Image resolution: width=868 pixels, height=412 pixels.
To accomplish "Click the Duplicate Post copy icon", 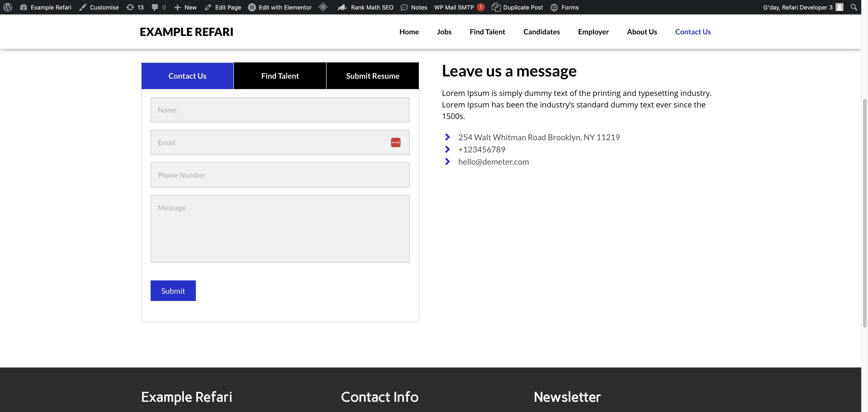I will (496, 7).
